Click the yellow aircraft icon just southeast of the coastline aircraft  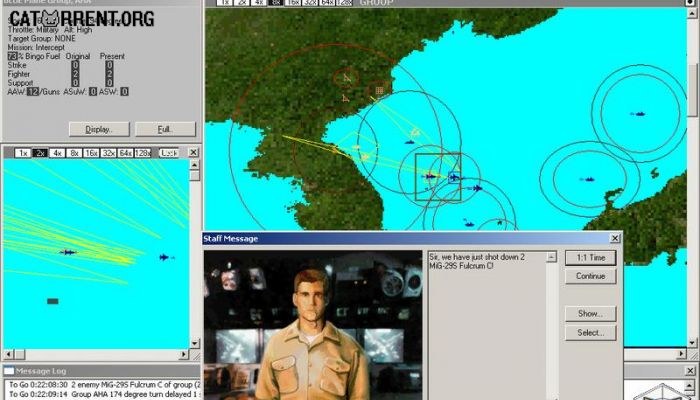365,157
